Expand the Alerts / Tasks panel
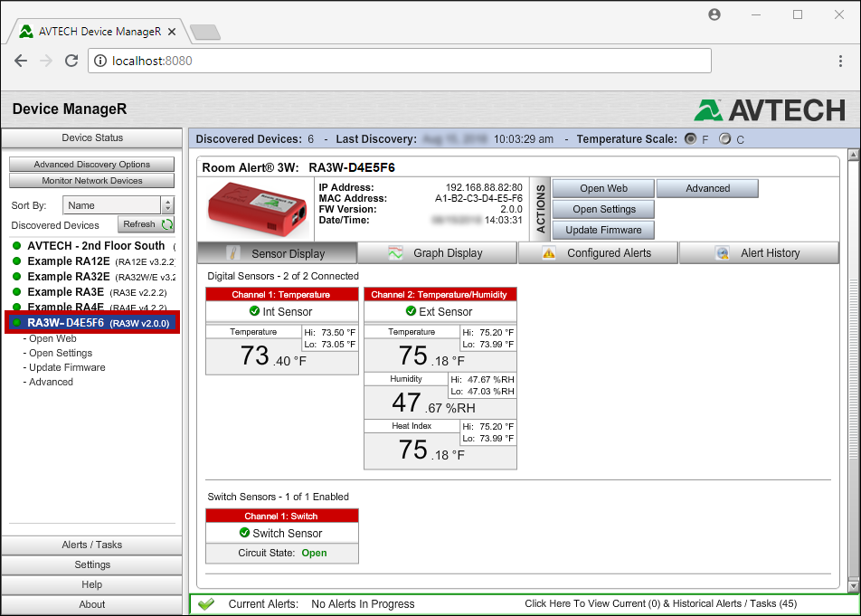This screenshot has height=616, width=861. coord(92,545)
